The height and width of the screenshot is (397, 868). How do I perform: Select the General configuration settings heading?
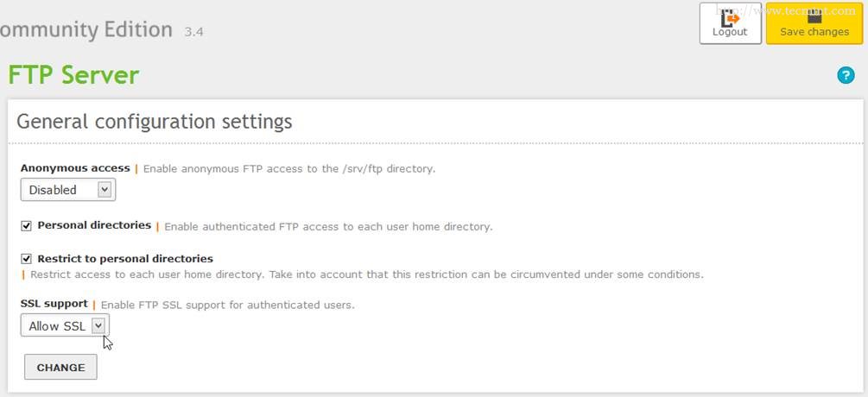[155, 121]
